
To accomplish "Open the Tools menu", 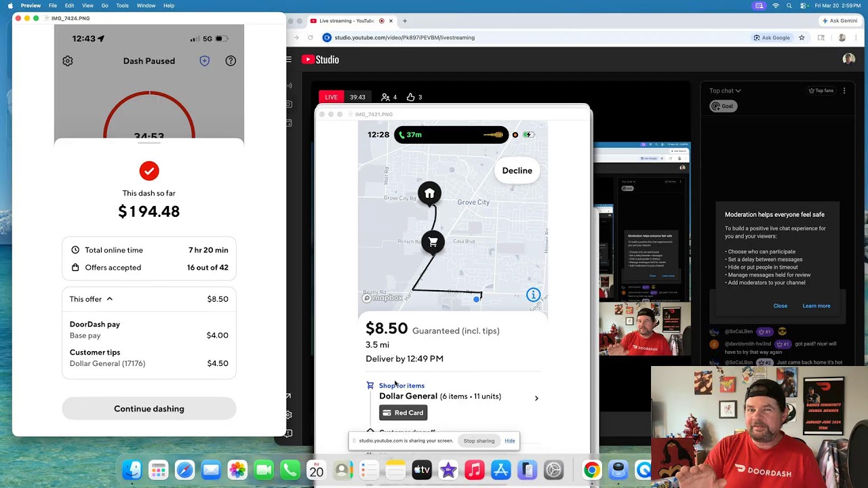I will point(122,5).
